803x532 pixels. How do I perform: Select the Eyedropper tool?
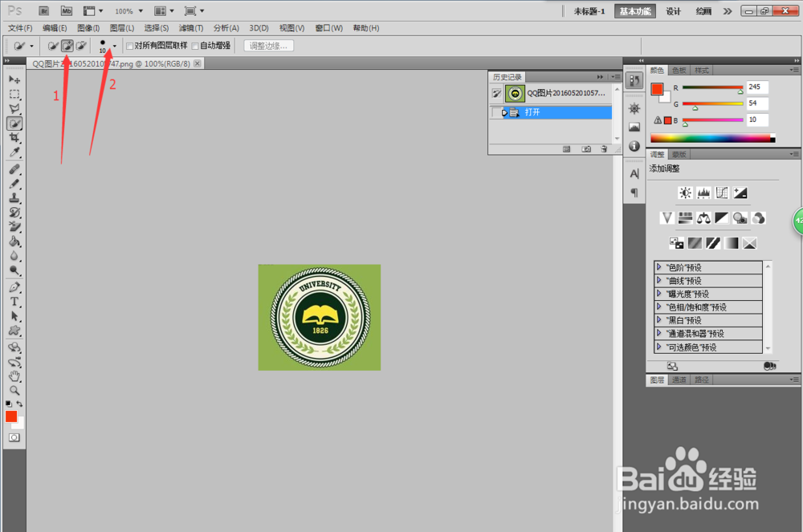pyautogui.click(x=14, y=152)
